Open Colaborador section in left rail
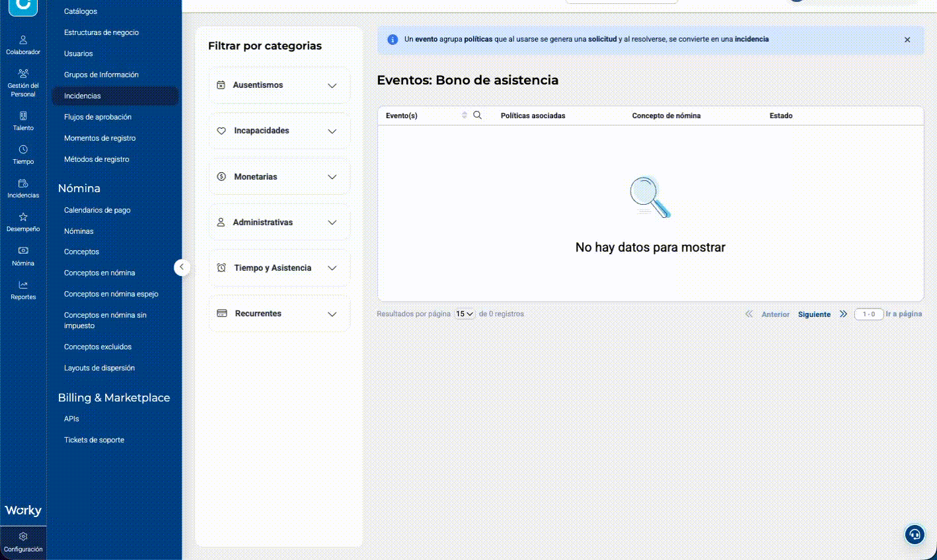This screenshot has width=937, height=560. point(23,45)
